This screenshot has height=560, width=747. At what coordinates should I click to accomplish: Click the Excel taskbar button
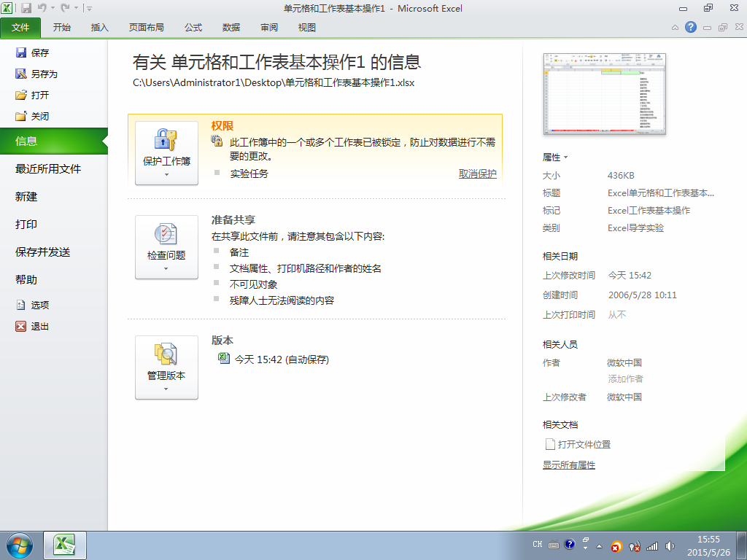click(65, 545)
